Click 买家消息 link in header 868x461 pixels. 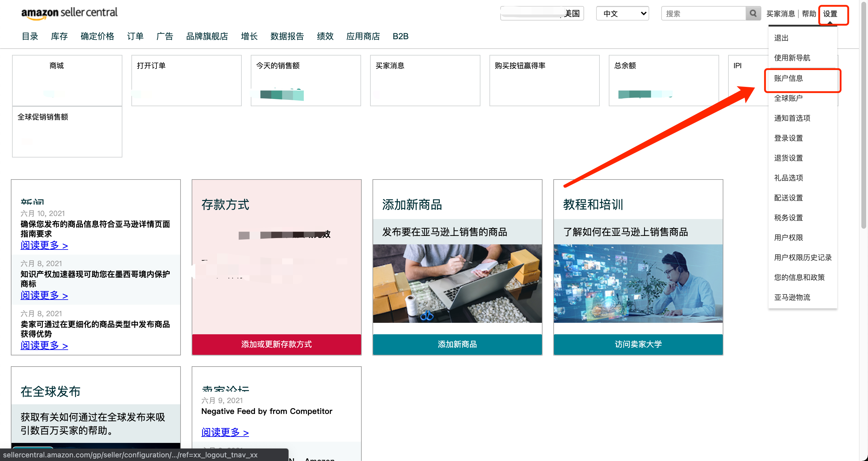[x=780, y=14]
